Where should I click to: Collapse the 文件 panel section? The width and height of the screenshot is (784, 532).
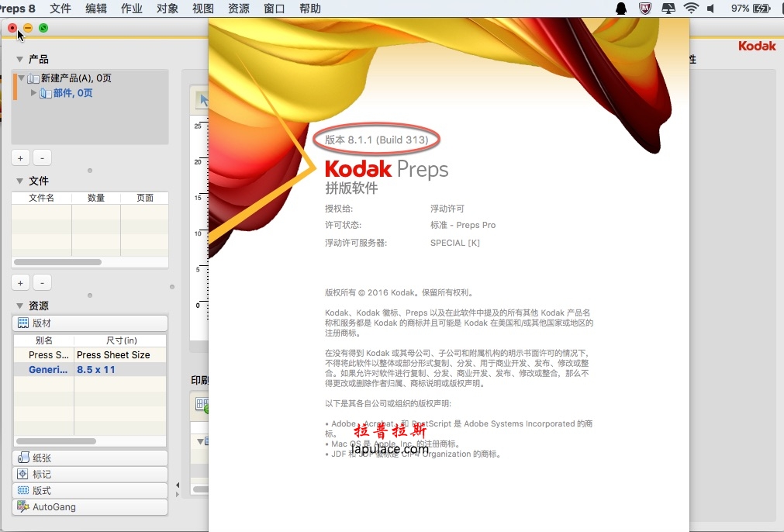click(x=19, y=181)
